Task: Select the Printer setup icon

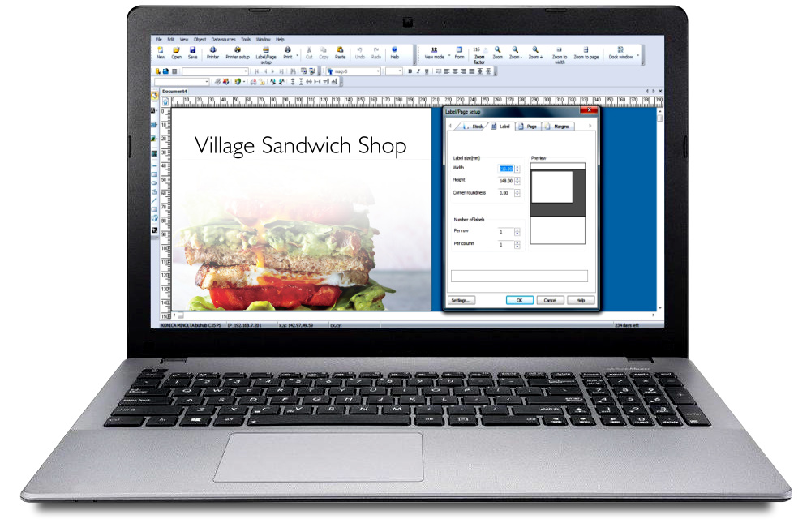Action: 236,52
